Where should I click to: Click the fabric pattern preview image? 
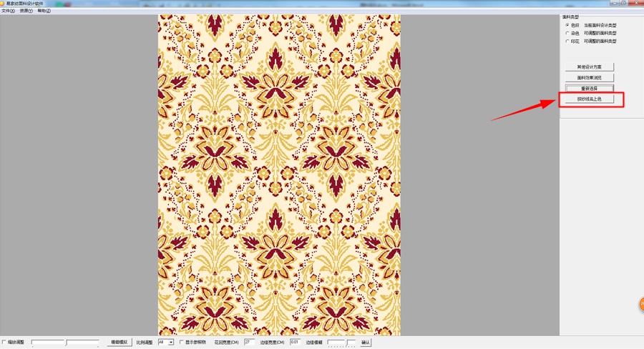click(279, 175)
